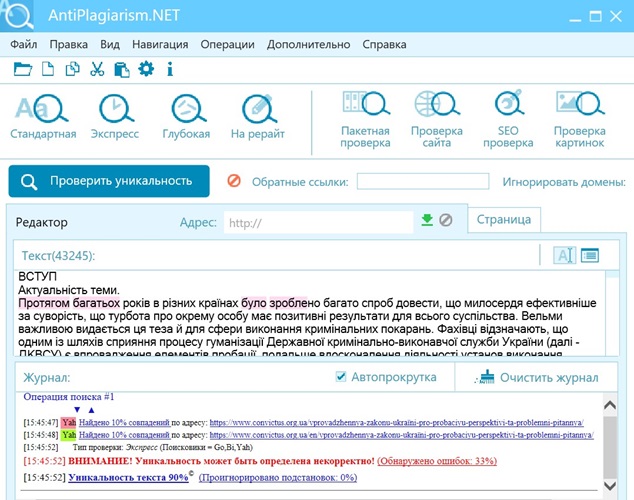The image size is (634, 500).
Task: Click 'Уникальность текста 90%' result link
Action: point(129,477)
